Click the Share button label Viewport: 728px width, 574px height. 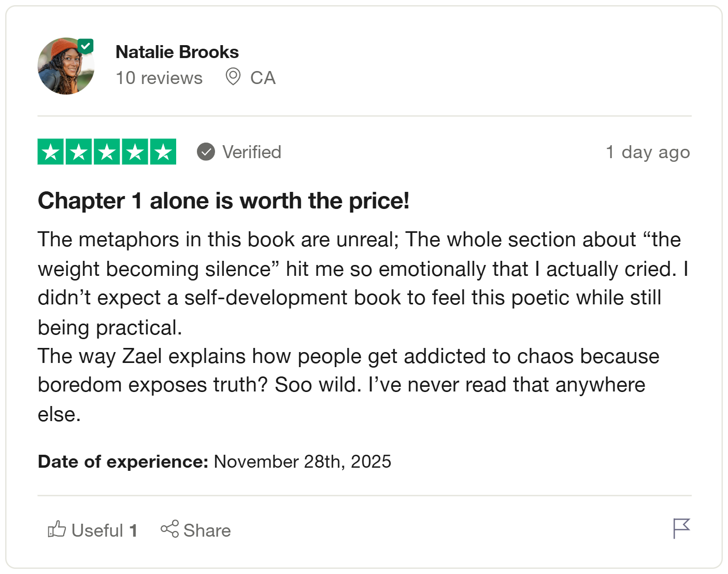[x=207, y=530]
